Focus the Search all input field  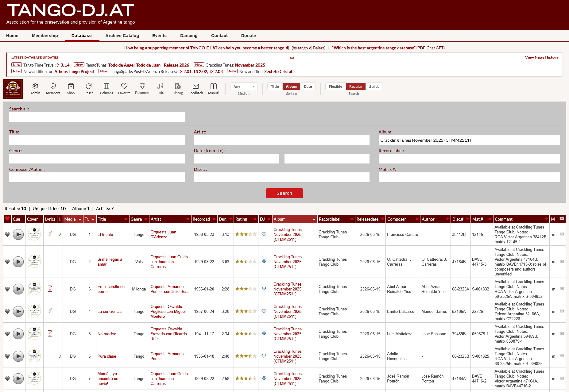pyautogui.click(x=97, y=117)
